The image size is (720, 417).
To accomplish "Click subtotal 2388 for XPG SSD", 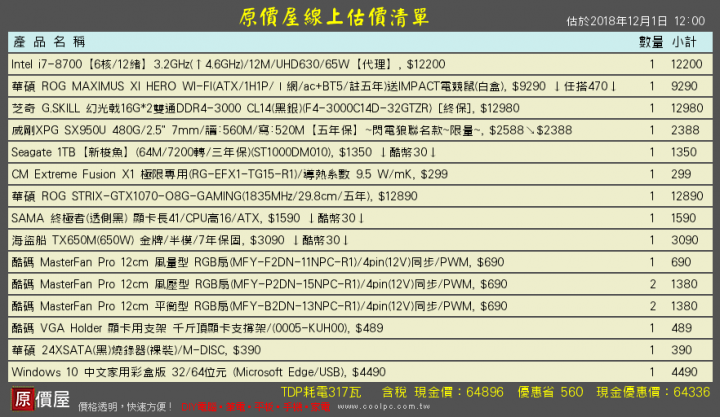I will [x=685, y=130].
